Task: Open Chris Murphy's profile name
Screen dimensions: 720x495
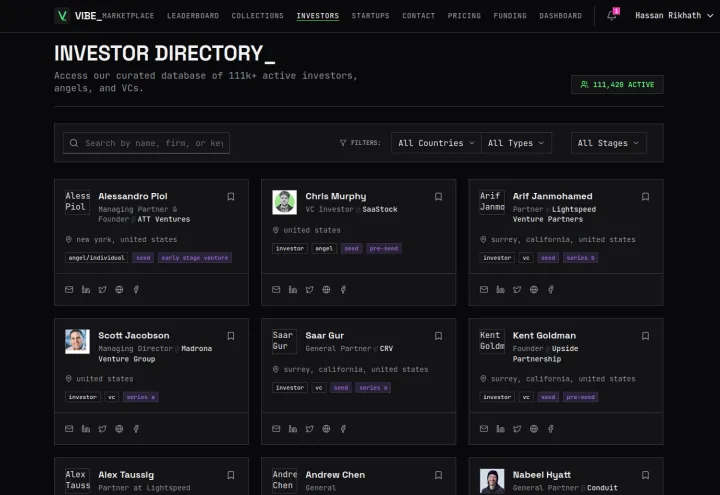Action: [336, 196]
